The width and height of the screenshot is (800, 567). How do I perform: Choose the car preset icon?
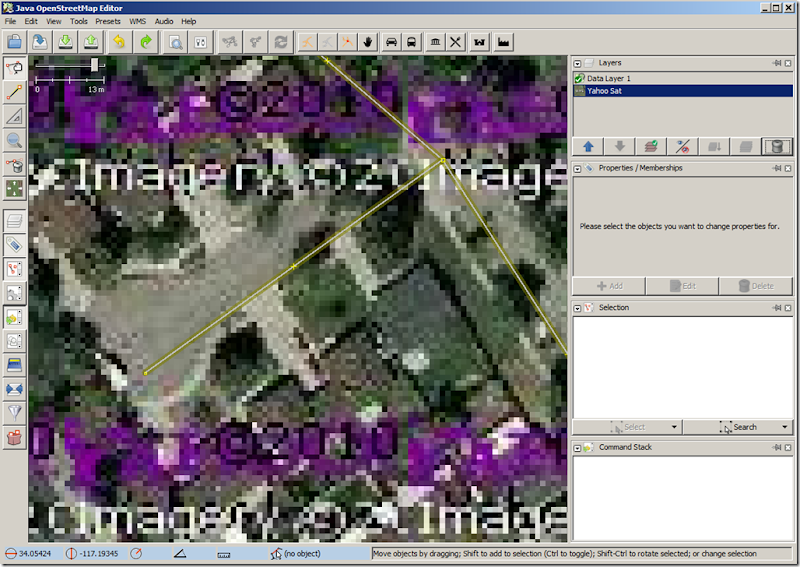pyautogui.click(x=391, y=42)
